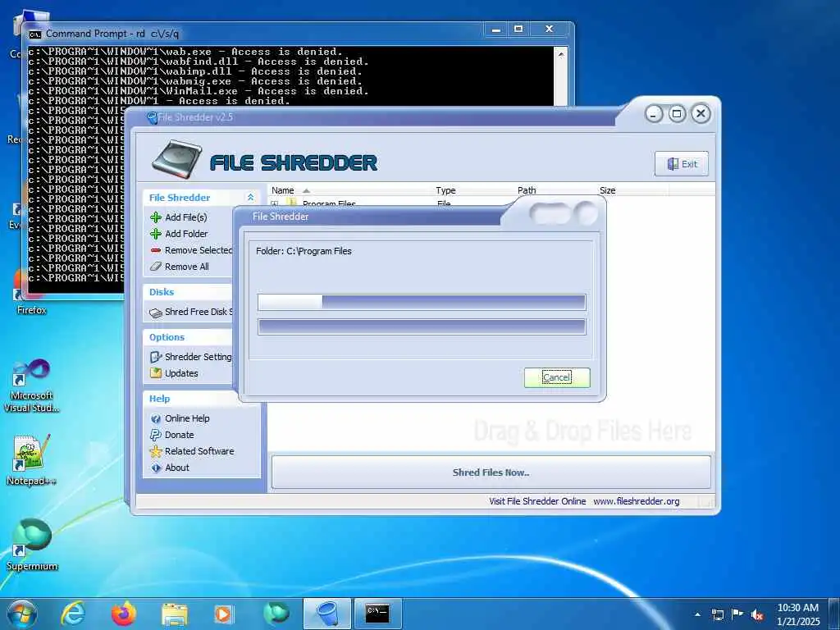This screenshot has width=840, height=630.
Task: Click the Notepad++ desktop shortcut
Action: coord(31,460)
